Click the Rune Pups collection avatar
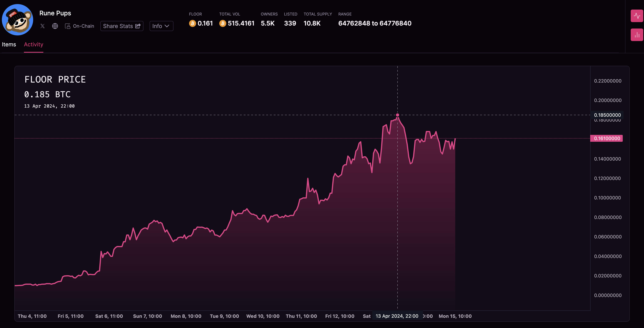The height and width of the screenshot is (328, 644). (18, 20)
